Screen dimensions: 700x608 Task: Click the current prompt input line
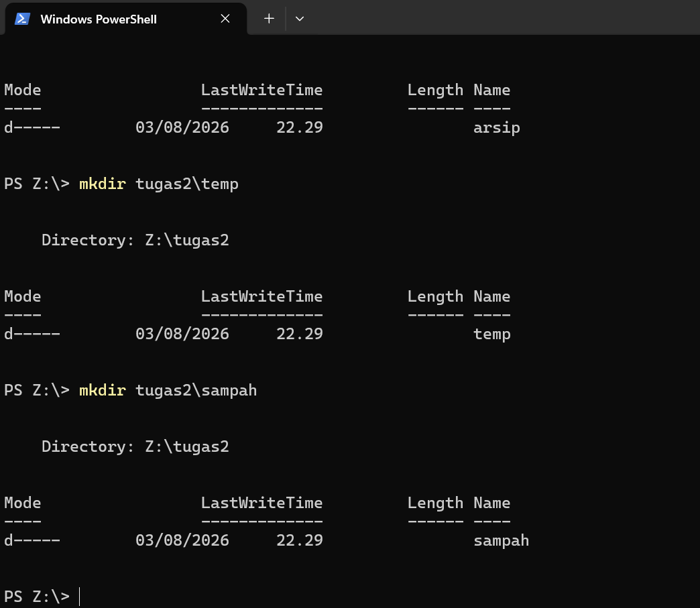(350, 597)
